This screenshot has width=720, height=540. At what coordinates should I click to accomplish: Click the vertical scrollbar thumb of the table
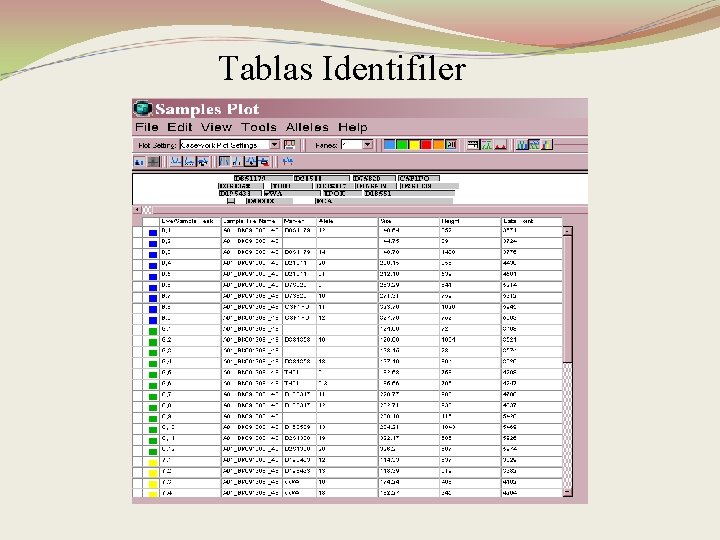568,299
